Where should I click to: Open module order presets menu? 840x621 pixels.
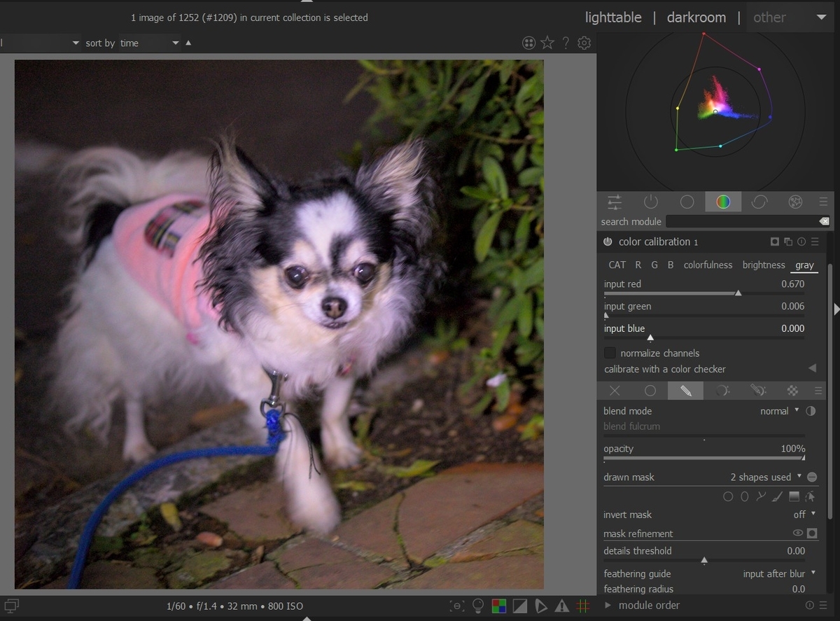coord(823,605)
